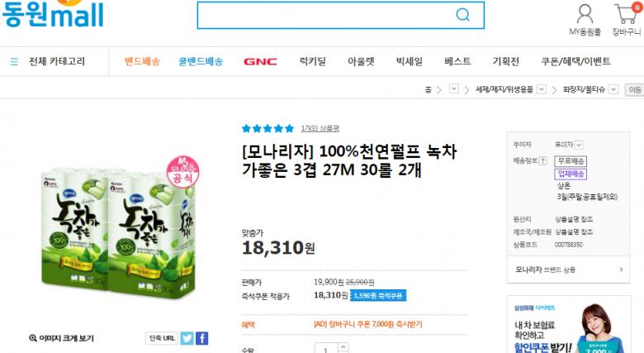Image resolution: width=644 pixels, height=353 pixels.
Task: Click the search magnifier icon
Action: point(462,15)
